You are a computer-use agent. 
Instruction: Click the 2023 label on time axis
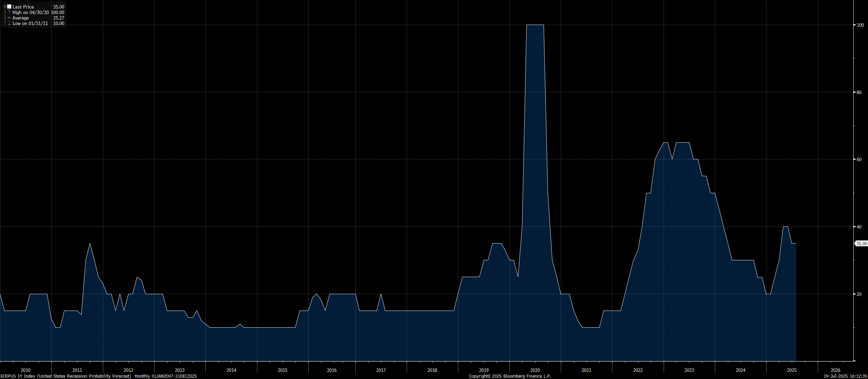tap(689, 370)
